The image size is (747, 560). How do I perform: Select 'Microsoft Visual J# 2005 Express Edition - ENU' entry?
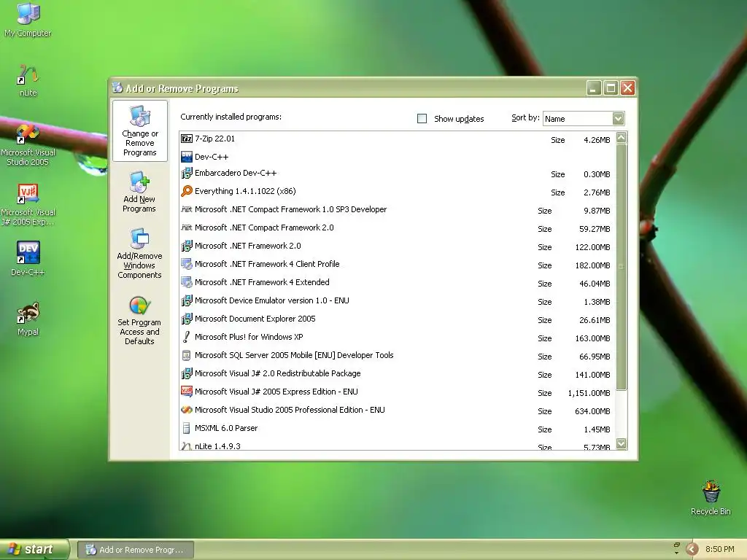[x=398, y=392]
